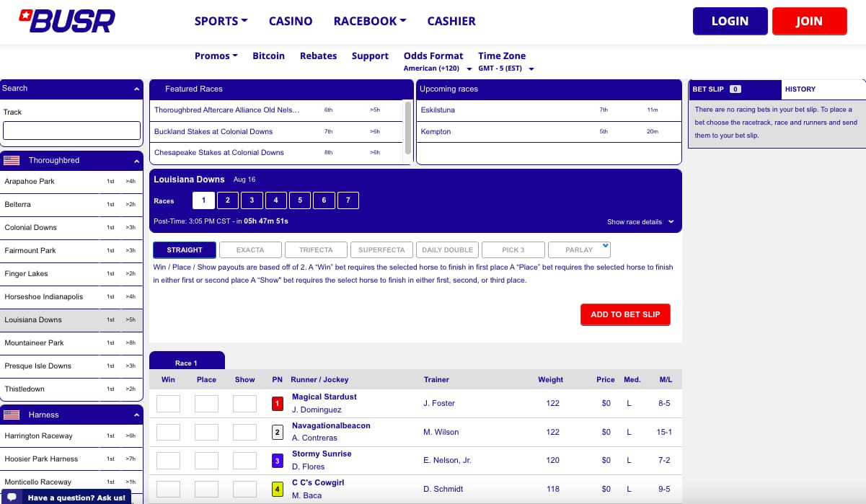Select race number 2

[x=228, y=200]
